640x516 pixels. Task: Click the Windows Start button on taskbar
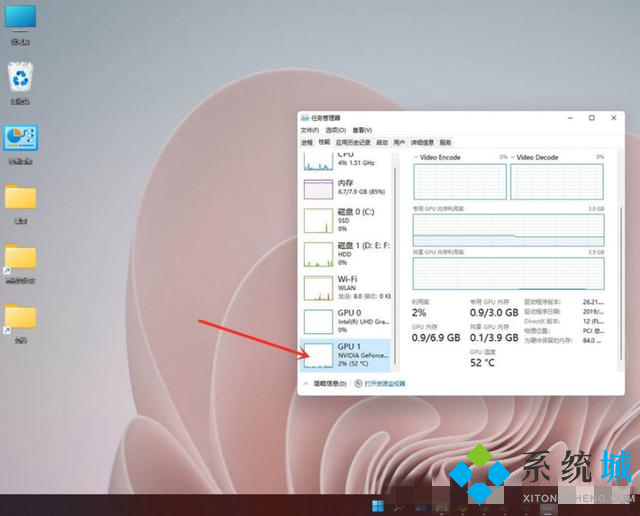[378, 506]
